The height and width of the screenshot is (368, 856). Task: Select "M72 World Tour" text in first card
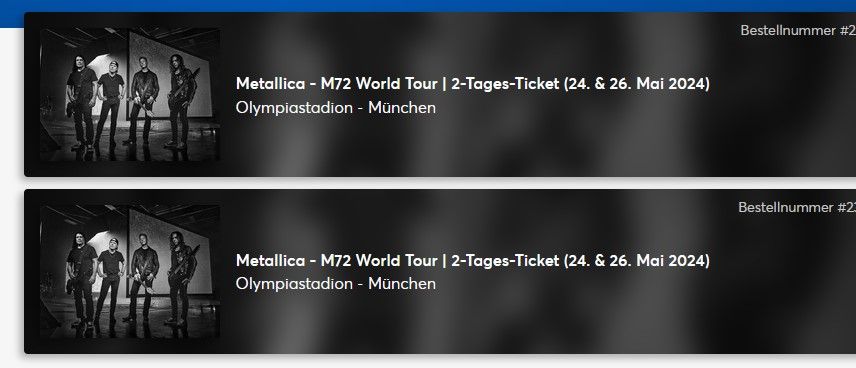pos(379,84)
